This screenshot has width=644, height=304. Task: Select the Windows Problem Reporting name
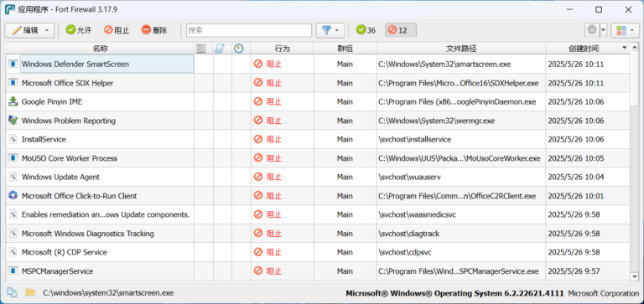tap(68, 121)
